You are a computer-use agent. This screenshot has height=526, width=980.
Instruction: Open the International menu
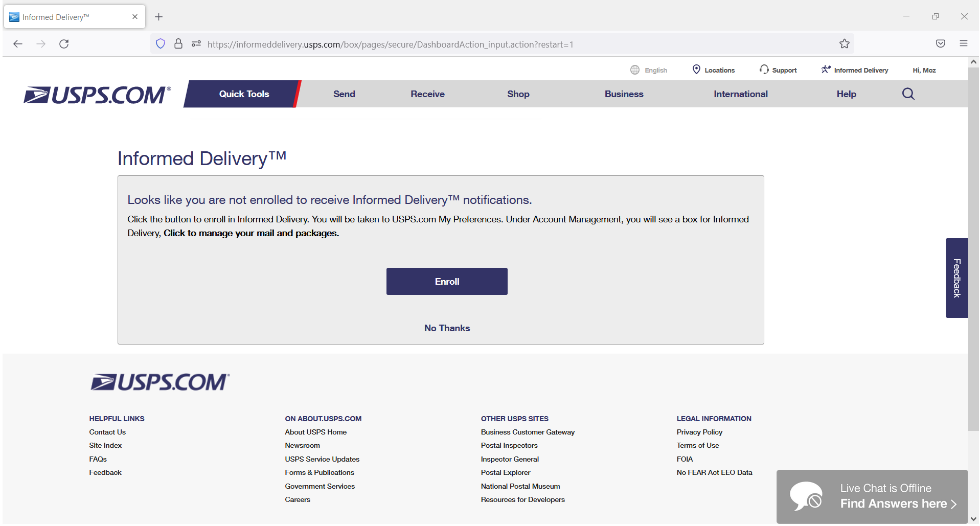coord(741,94)
